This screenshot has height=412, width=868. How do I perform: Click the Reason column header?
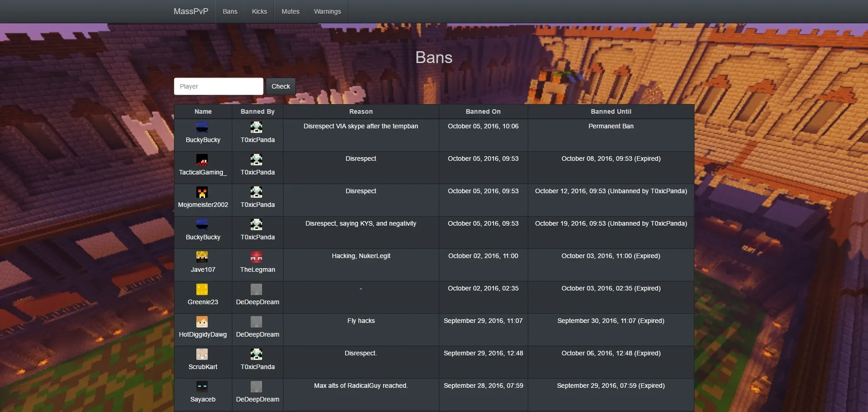pos(361,111)
